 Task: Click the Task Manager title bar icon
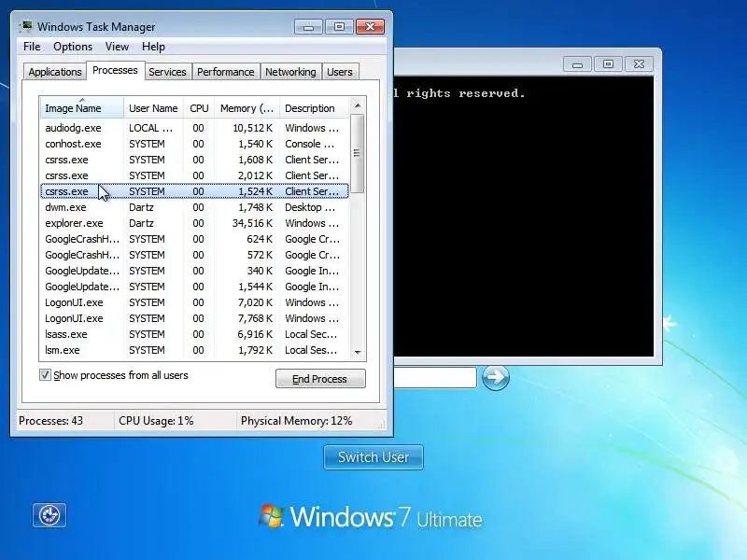tap(26, 27)
